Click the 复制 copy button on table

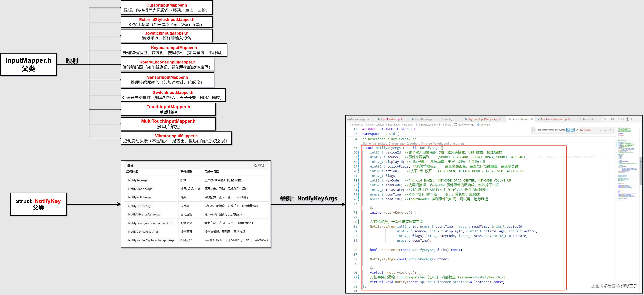[259, 165]
